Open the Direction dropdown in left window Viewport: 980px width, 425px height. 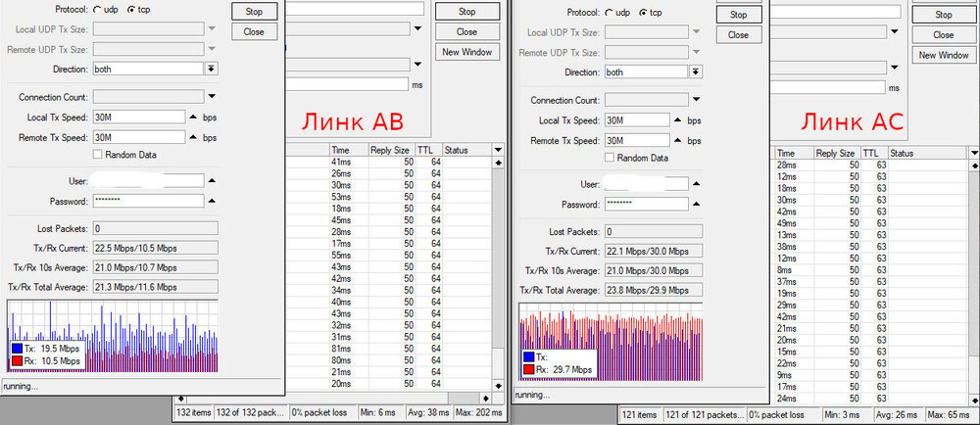(x=211, y=70)
